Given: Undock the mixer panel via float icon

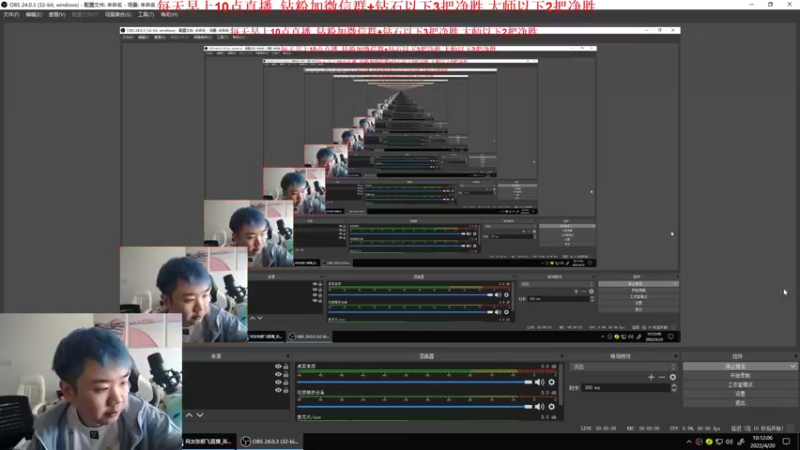Looking at the screenshot, I should coord(562,356).
